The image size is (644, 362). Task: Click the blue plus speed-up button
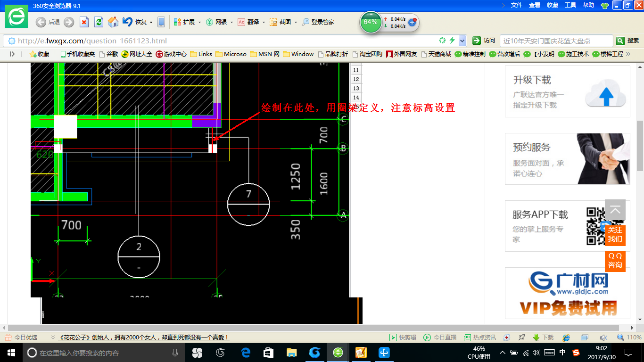tap(412, 22)
